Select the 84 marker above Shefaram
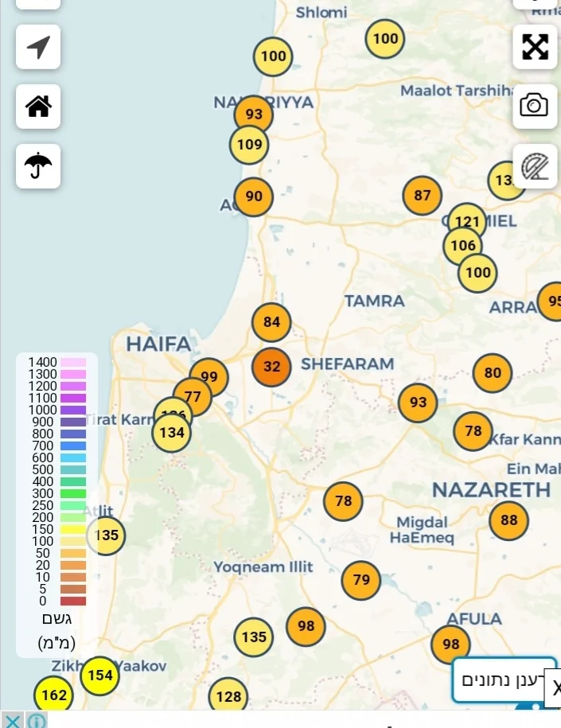 [x=271, y=322]
